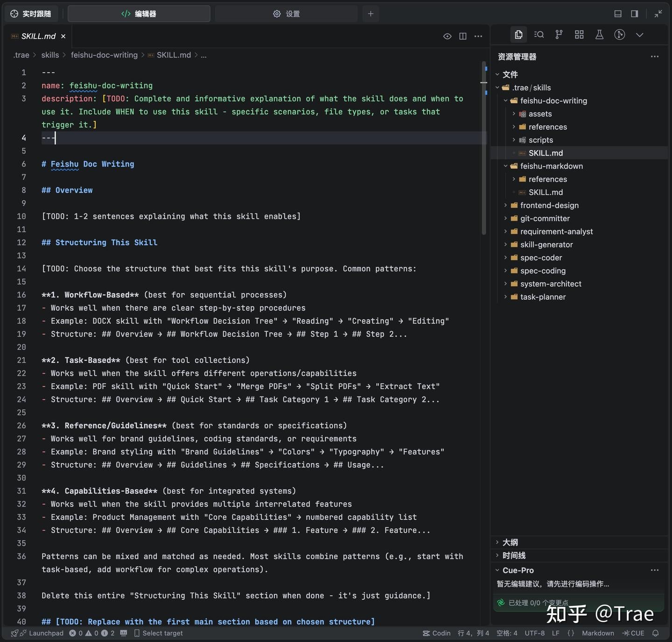672x642 pixels.
Task: Collapse the feishu-markdown folder
Action: [551, 166]
